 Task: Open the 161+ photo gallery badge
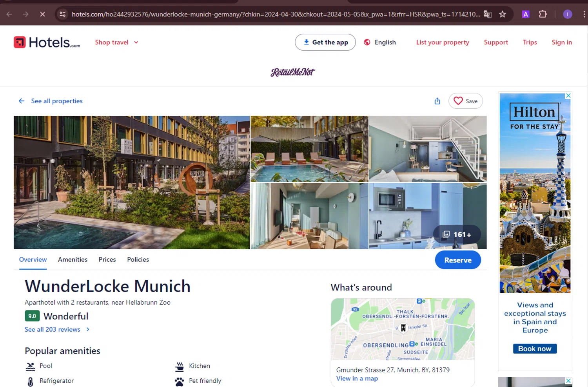click(457, 235)
